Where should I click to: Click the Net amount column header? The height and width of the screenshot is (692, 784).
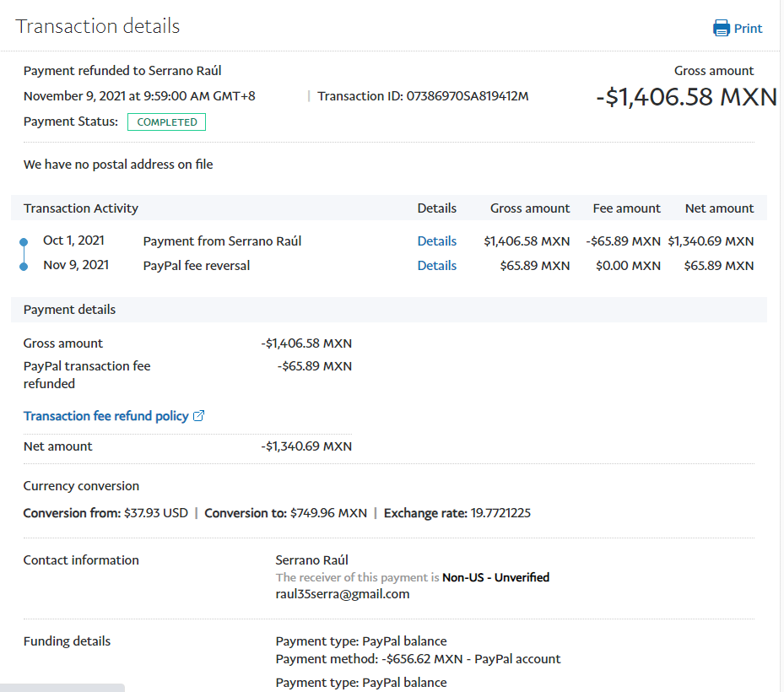(x=719, y=208)
